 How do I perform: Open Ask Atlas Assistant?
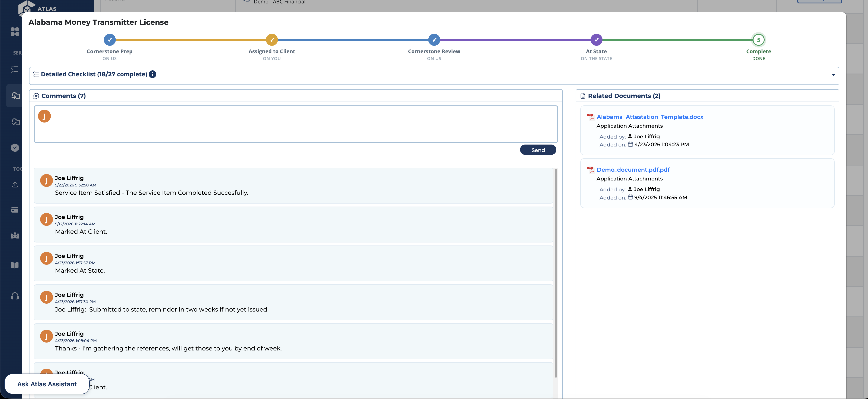47,384
